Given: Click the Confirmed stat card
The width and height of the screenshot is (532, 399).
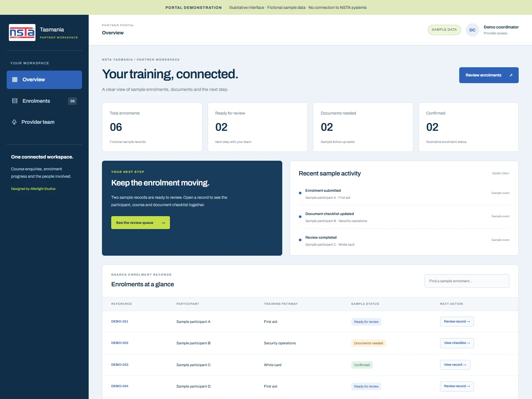Looking at the screenshot, I should (468, 127).
